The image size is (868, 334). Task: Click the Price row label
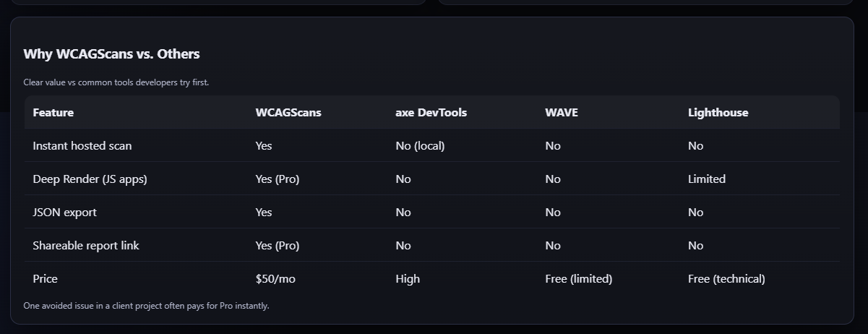[x=45, y=279]
